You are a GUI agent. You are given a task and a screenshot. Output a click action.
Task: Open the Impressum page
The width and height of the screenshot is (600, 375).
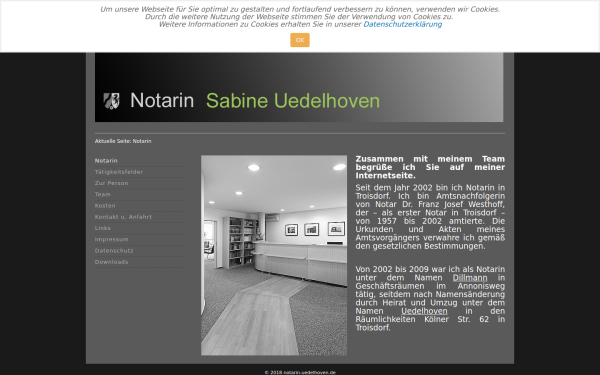click(x=111, y=239)
